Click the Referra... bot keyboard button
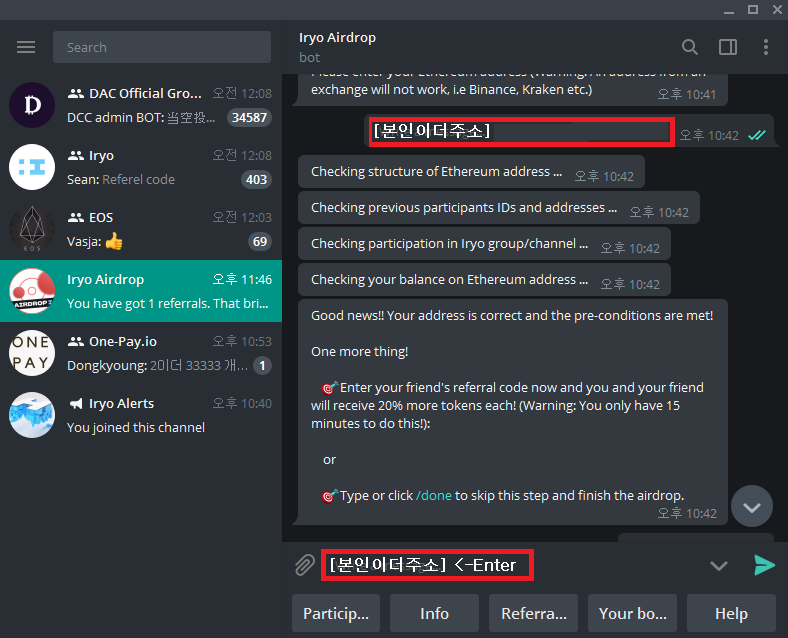The height and width of the screenshot is (638, 788). click(533, 613)
